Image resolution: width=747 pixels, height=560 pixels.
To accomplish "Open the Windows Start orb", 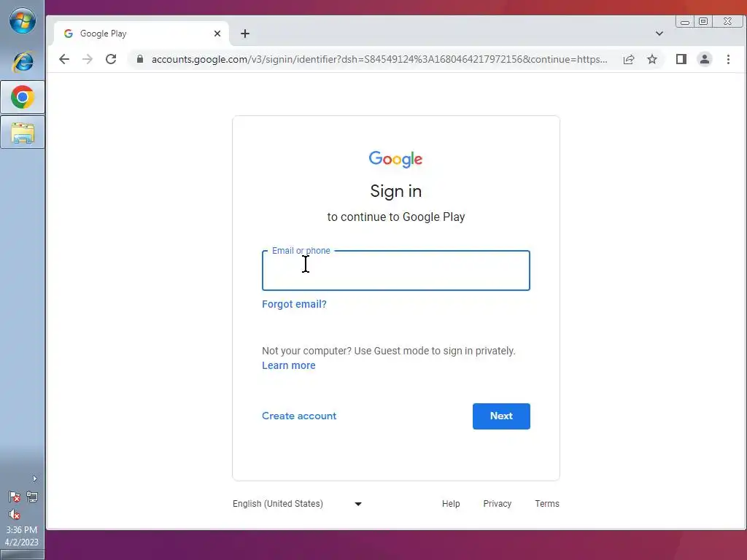I will point(23,21).
